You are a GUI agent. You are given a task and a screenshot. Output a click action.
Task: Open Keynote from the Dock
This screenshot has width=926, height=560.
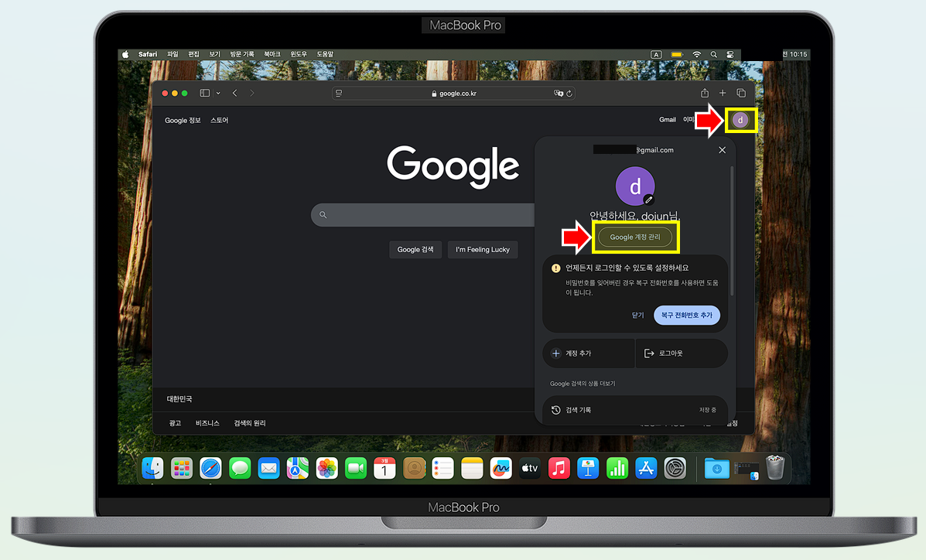[588, 469]
